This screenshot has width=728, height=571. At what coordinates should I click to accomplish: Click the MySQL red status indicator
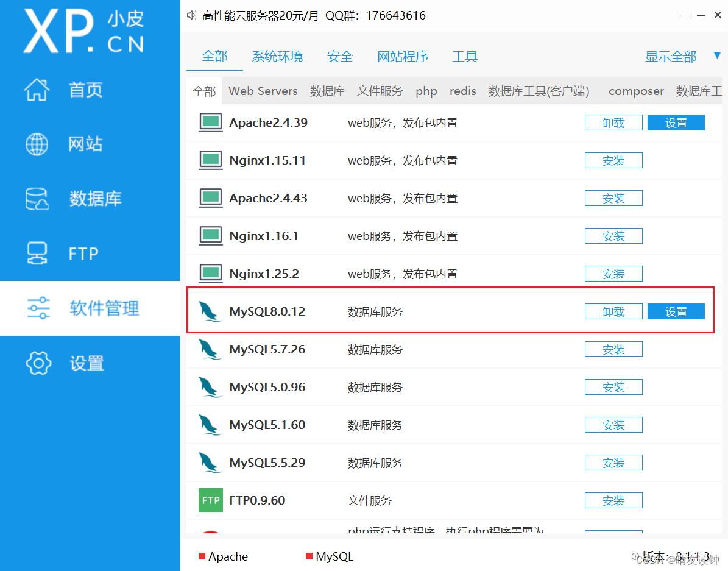[x=309, y=556]
